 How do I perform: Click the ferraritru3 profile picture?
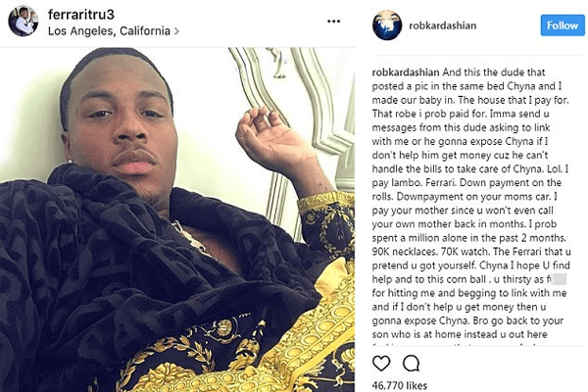(x=24, y=21)
